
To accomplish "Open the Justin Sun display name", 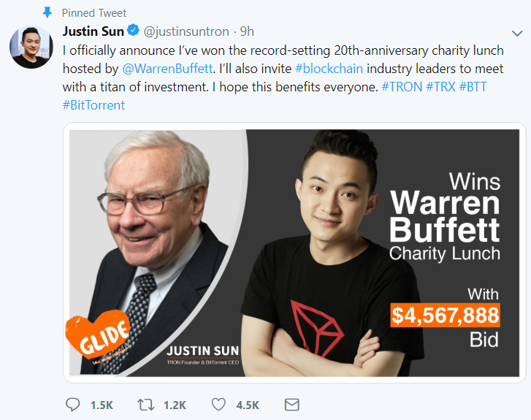I will 93,31.
